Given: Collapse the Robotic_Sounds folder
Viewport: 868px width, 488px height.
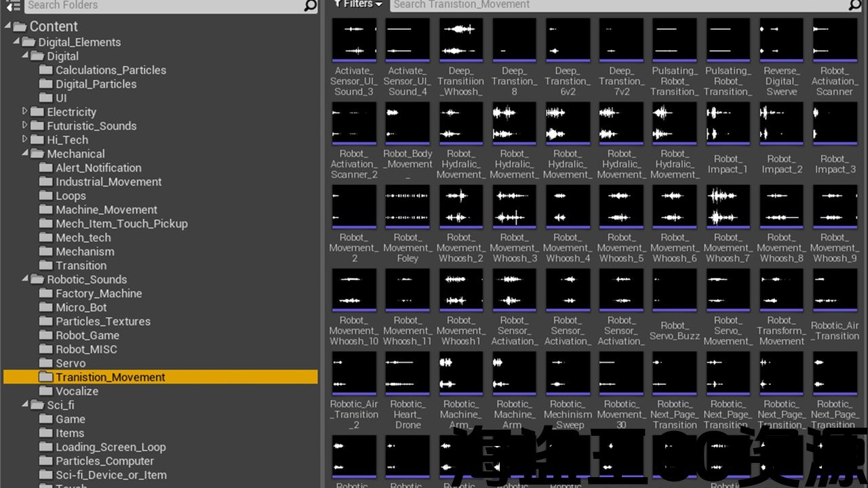Looking at the screenshot, I should 25,279.
